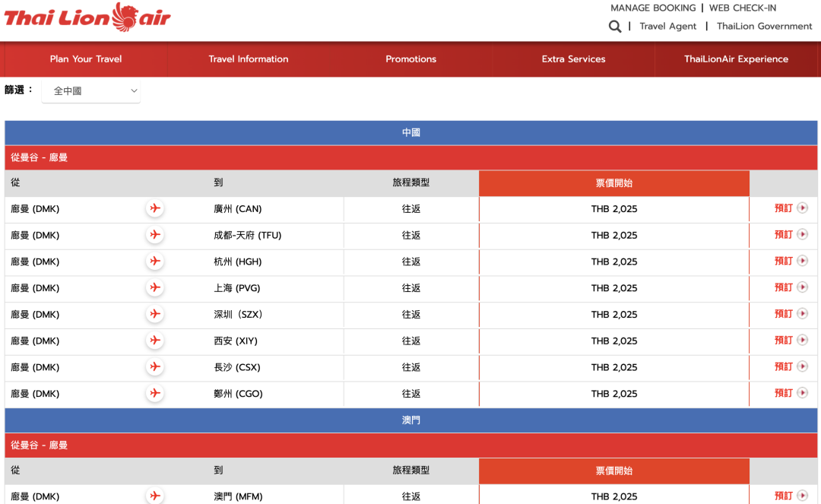821x504 pixels.
Task: Click THB 2,025 price in CAN row
Action: click(614, 209)
